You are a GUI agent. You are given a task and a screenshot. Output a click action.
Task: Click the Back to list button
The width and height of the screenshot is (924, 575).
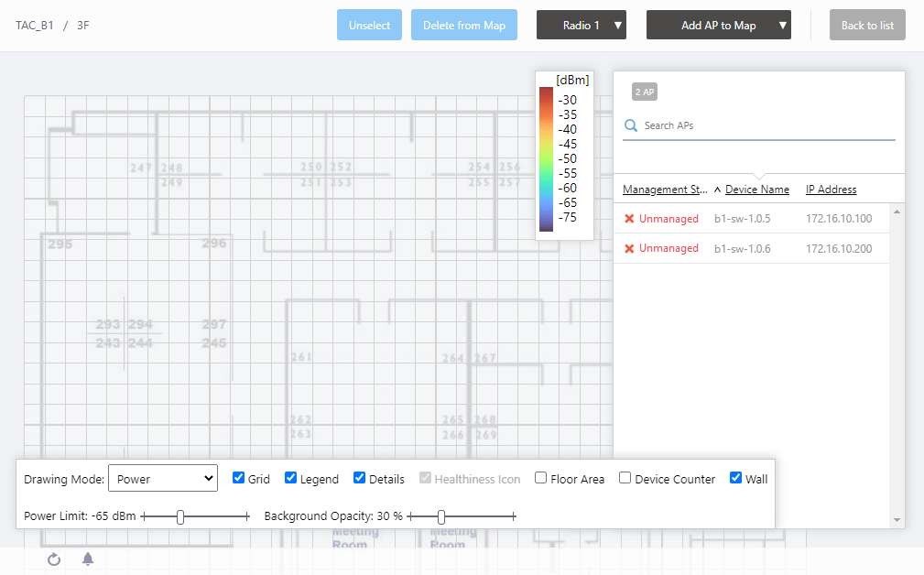point(867,26)
